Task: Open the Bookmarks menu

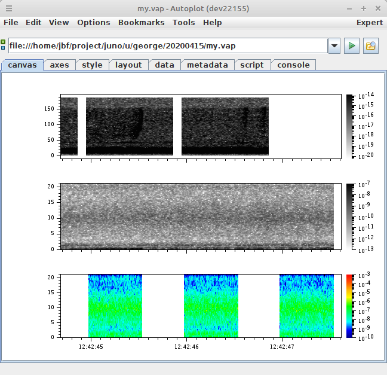Action: [x=141, y=23]
